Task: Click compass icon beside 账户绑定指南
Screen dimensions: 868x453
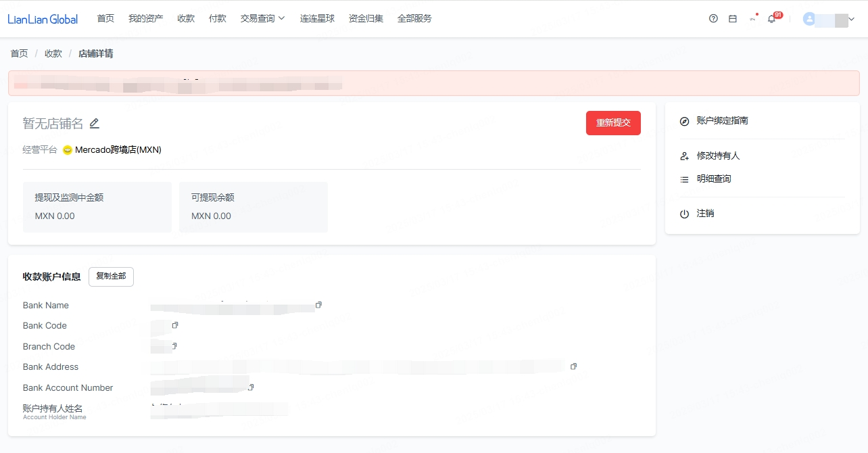Action: pos(684,121)
